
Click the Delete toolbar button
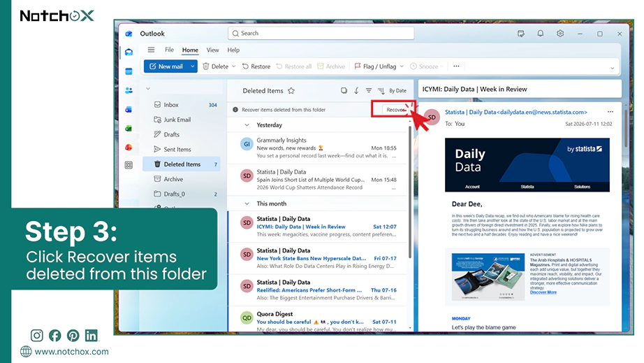[x=216, y=66]
